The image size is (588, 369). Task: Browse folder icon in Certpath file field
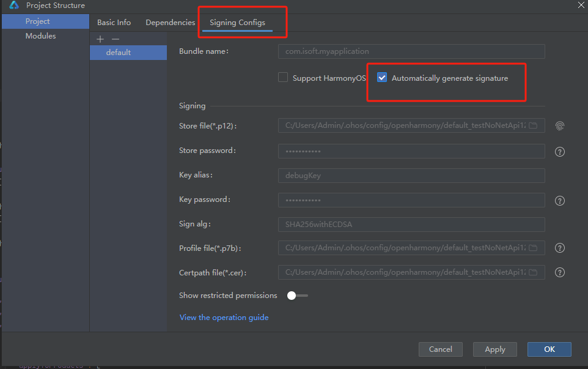533,272
